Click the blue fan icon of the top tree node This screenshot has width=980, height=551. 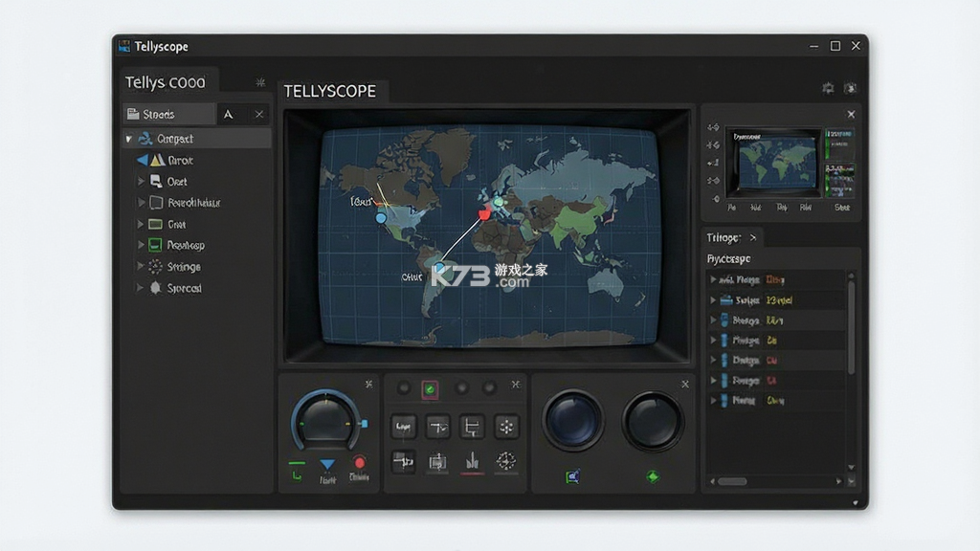click(x=145, y=139)
